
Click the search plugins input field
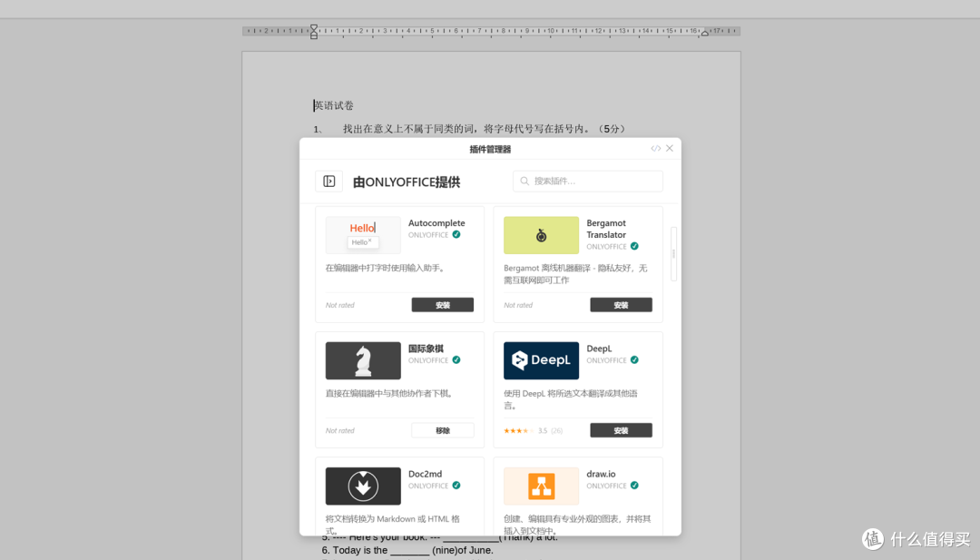pyautogui.click(x=587, y=182)
